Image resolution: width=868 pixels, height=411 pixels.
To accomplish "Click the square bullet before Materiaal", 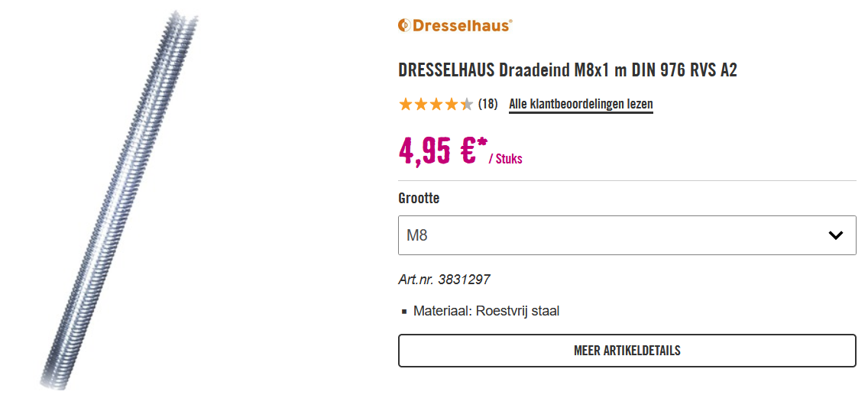I will point(404,312).
